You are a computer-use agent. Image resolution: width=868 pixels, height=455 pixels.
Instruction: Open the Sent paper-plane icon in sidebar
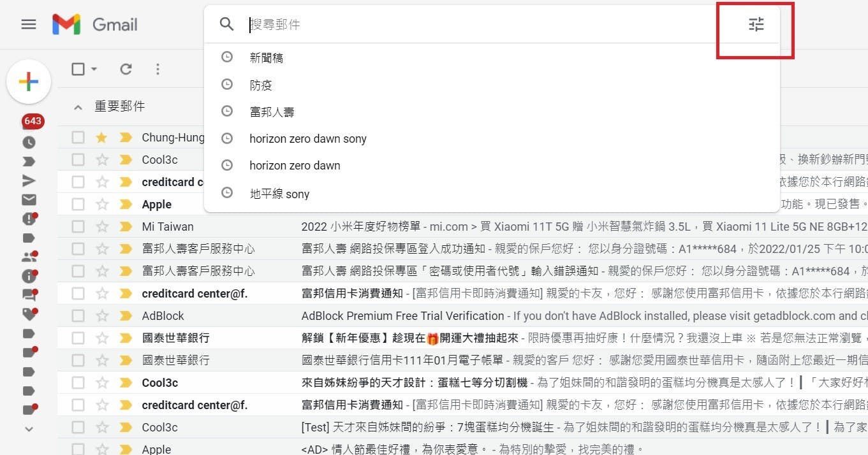(29, 181)
